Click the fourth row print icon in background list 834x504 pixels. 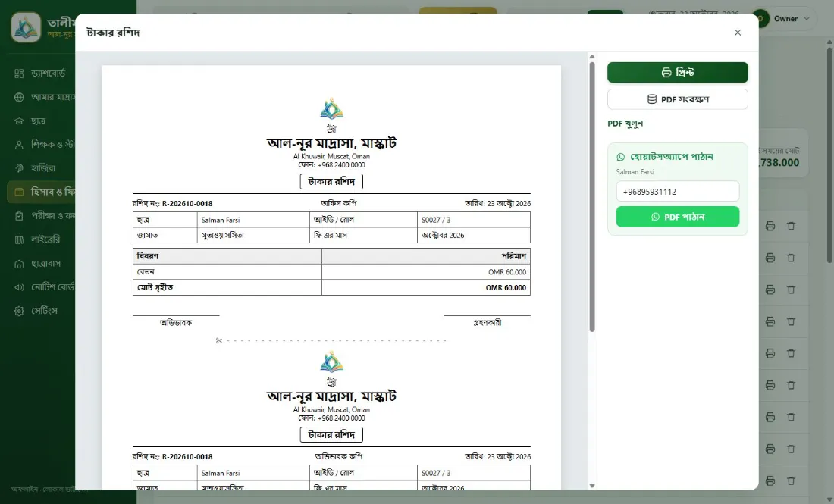coord(770,321)
